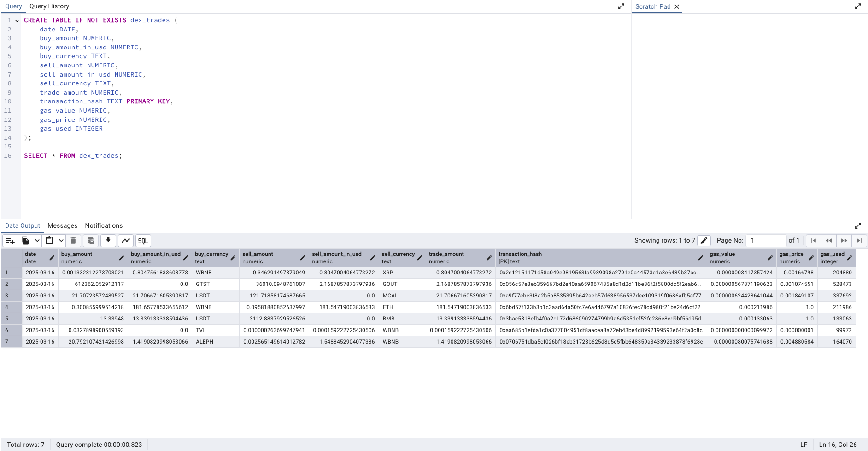
Task: Open the Messages tab
Action: point(62,225)
